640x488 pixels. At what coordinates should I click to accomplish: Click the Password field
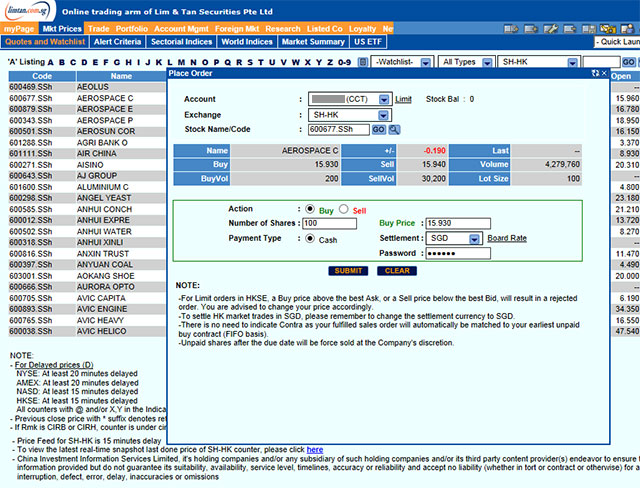[x=458, y=253]
